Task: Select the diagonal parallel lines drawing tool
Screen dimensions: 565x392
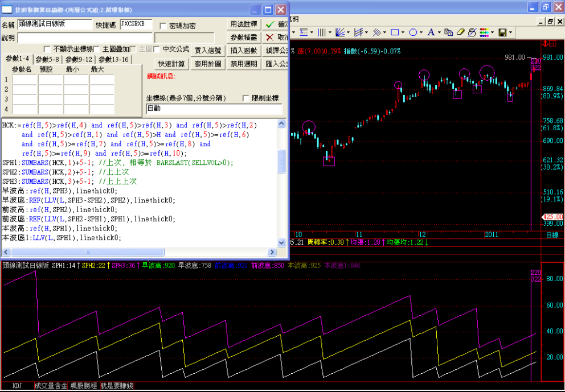Action: (376, 32)
